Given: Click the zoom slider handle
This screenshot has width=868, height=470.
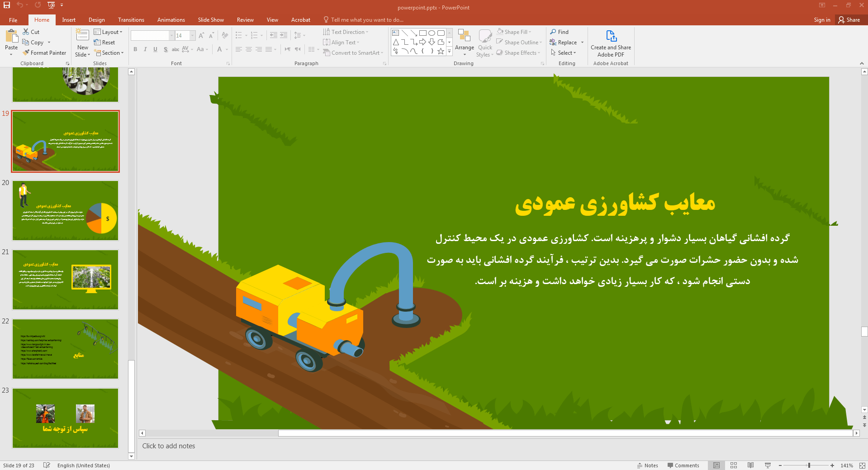Looking at the screenshot, I should point(809,465).
